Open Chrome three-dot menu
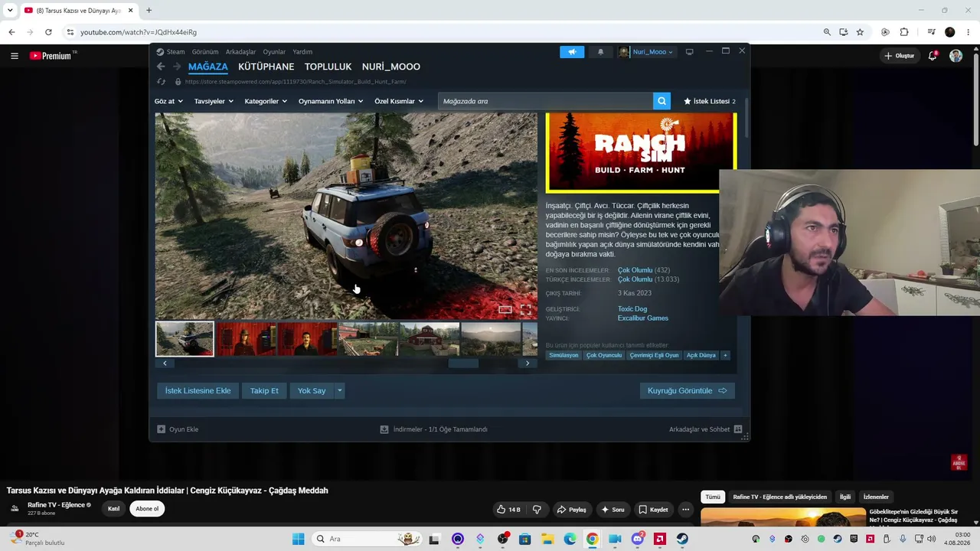This screenshot has width=980, height=551. (x=969, y=32)
